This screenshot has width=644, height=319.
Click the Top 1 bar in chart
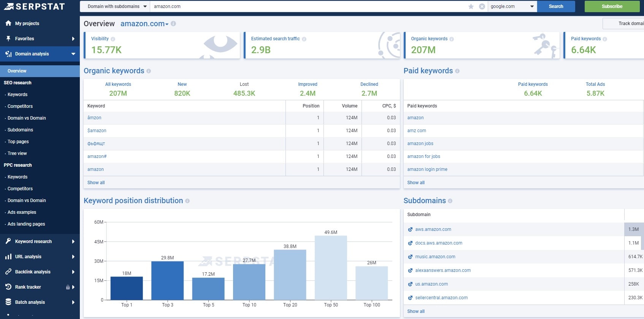click(127, 288)
